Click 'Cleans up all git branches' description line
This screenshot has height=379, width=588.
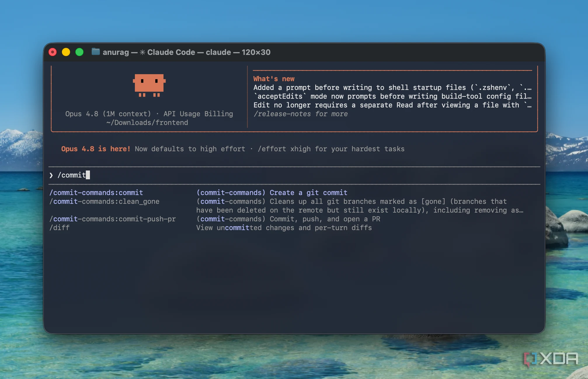[x=351, y=201]
